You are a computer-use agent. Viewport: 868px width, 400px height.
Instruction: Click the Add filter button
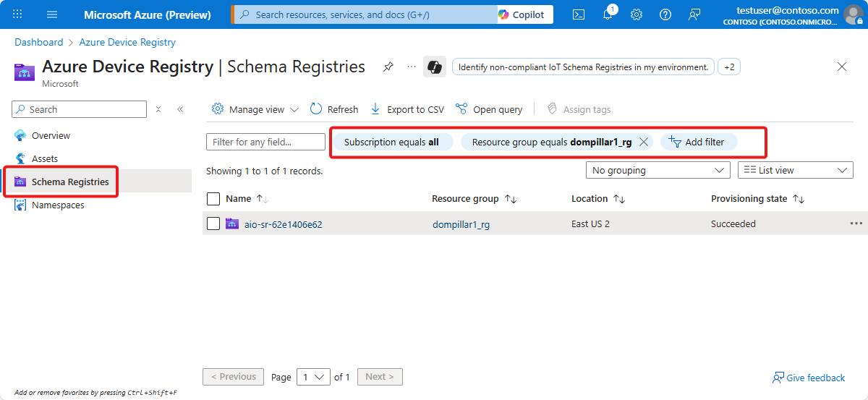click(x=697, y=142)
